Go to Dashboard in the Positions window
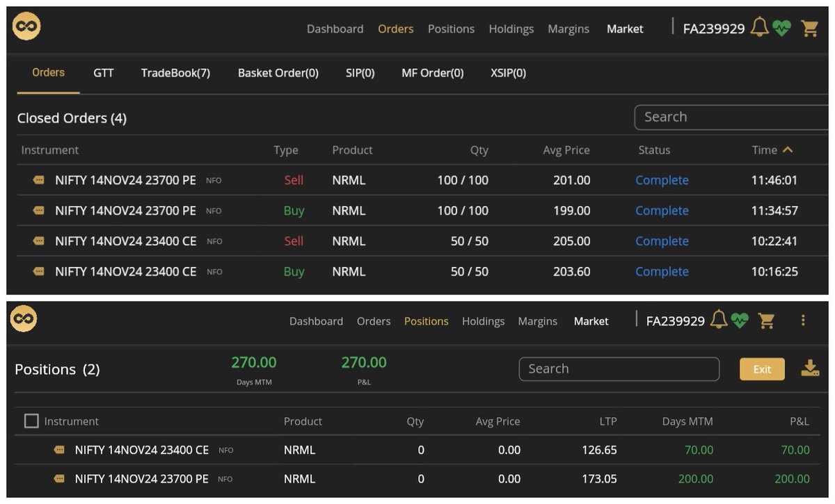Viewport: 835px width, 504px height. 317,321
